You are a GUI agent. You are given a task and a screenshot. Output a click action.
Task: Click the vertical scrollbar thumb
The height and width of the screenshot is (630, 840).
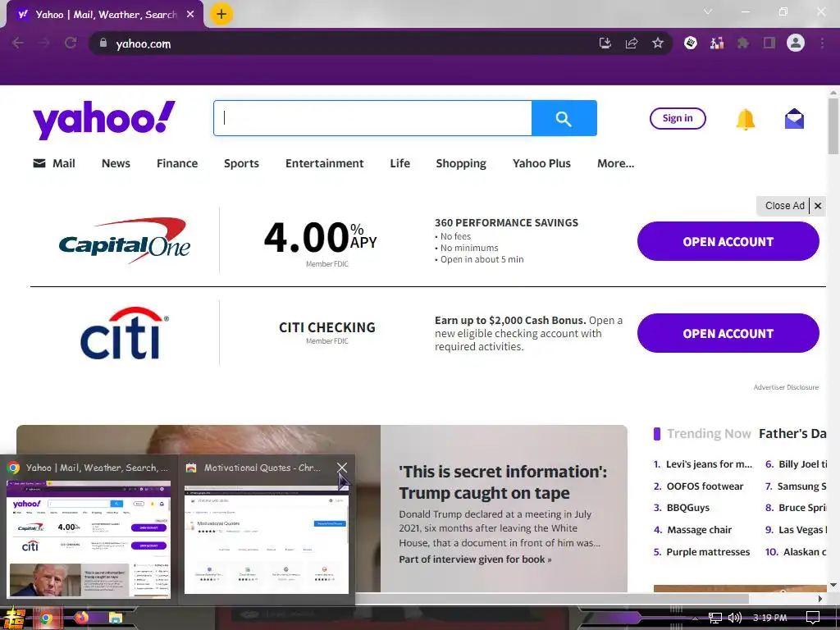click(833, 126)
